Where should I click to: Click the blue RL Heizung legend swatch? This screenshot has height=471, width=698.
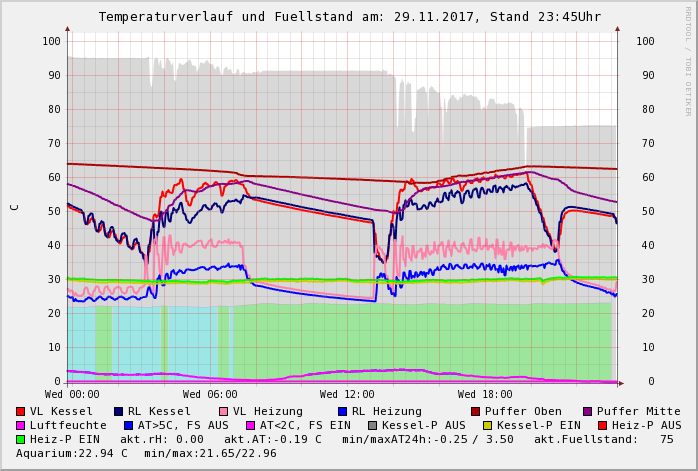(342, 411)
